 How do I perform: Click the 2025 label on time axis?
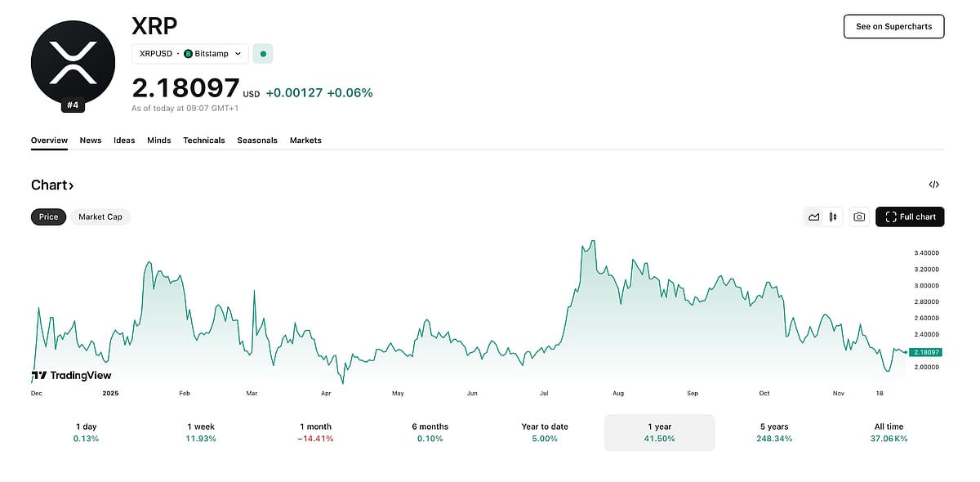(x=111, y=393)
